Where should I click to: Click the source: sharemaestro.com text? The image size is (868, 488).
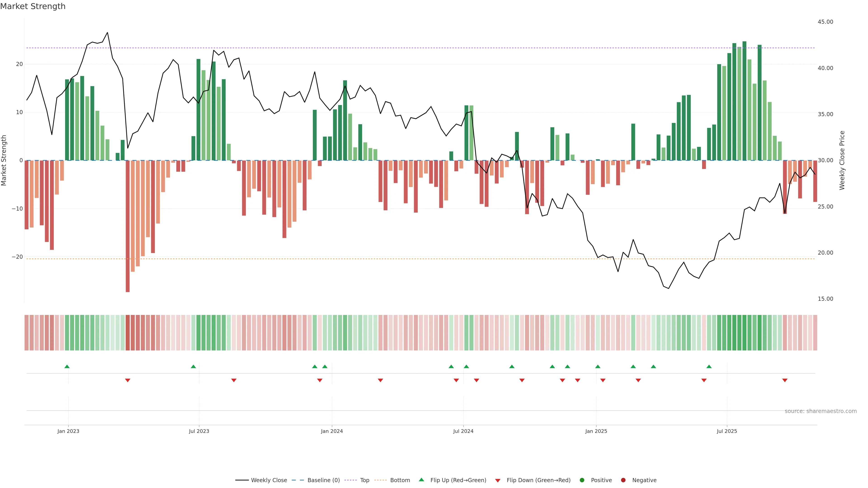pyautogui.click(x=821, y=411)
